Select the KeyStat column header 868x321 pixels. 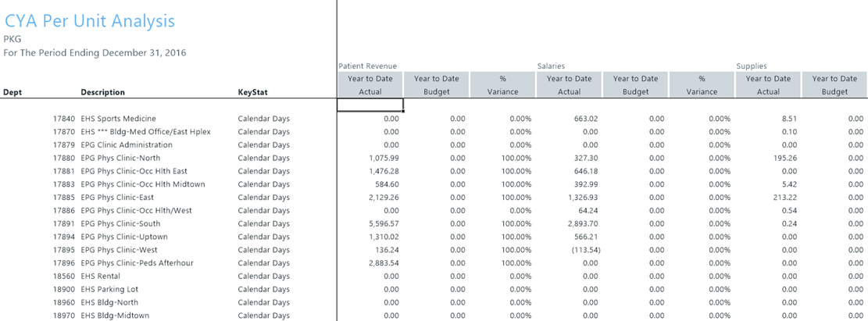pyautogui.click(x=253, y=92)
